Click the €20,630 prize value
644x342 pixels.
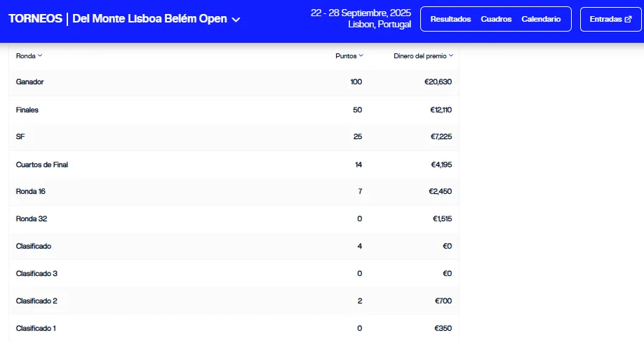(x=438, y=81)
